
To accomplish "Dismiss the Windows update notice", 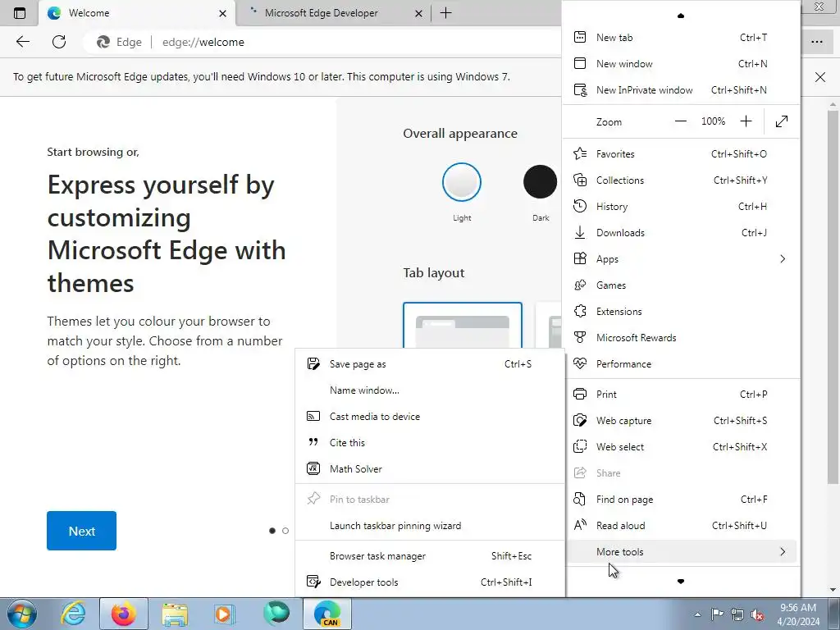I will [x=820, y=77].
